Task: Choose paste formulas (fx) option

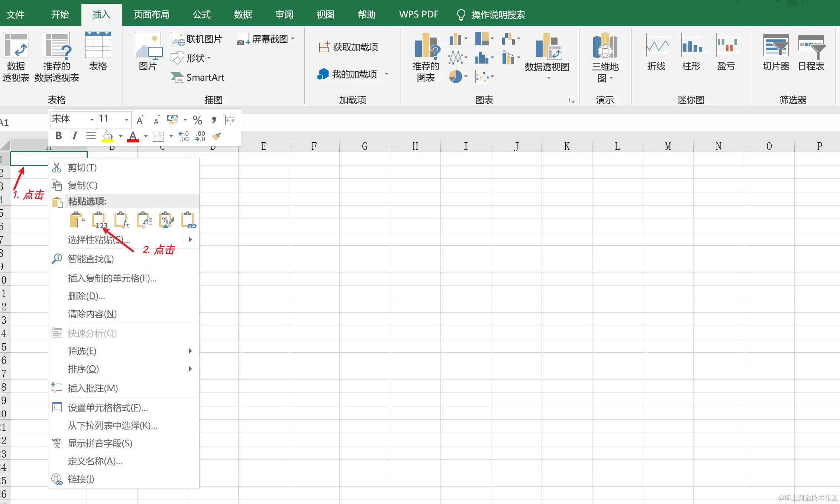Action: tap(122, 220)
